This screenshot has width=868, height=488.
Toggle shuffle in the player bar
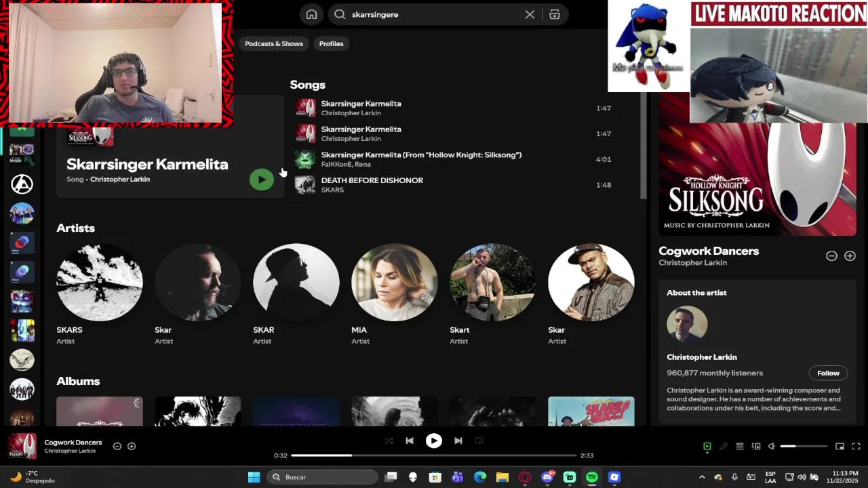pyautogui.click(x=389, y=441)
